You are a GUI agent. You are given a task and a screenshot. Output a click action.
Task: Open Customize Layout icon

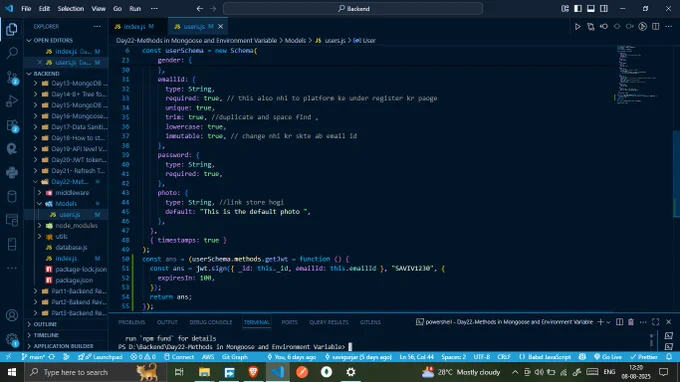click(565, 9)
